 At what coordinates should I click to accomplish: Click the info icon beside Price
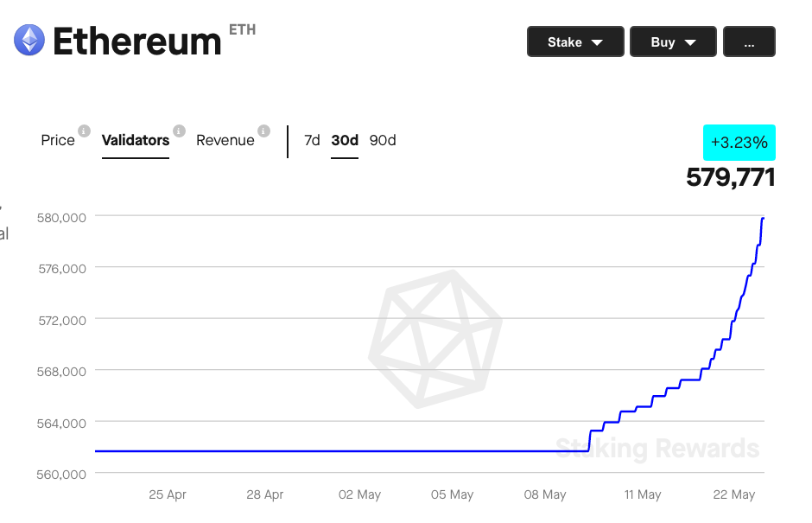(84, 131)
